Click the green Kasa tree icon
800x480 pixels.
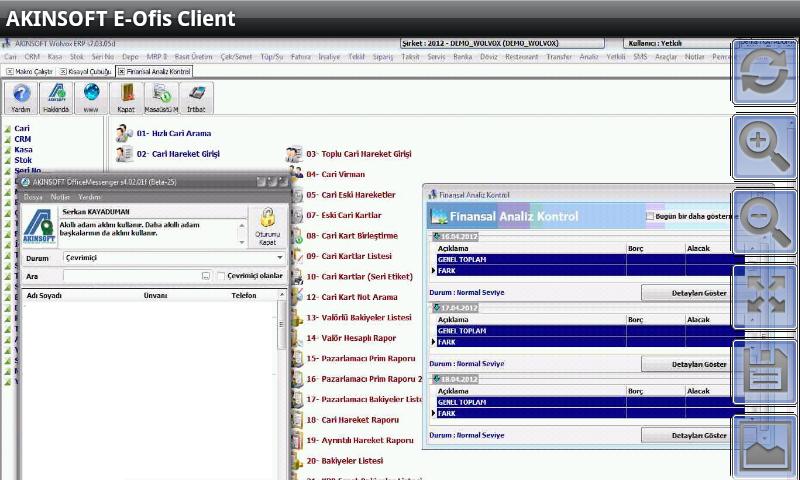(8, 150)
